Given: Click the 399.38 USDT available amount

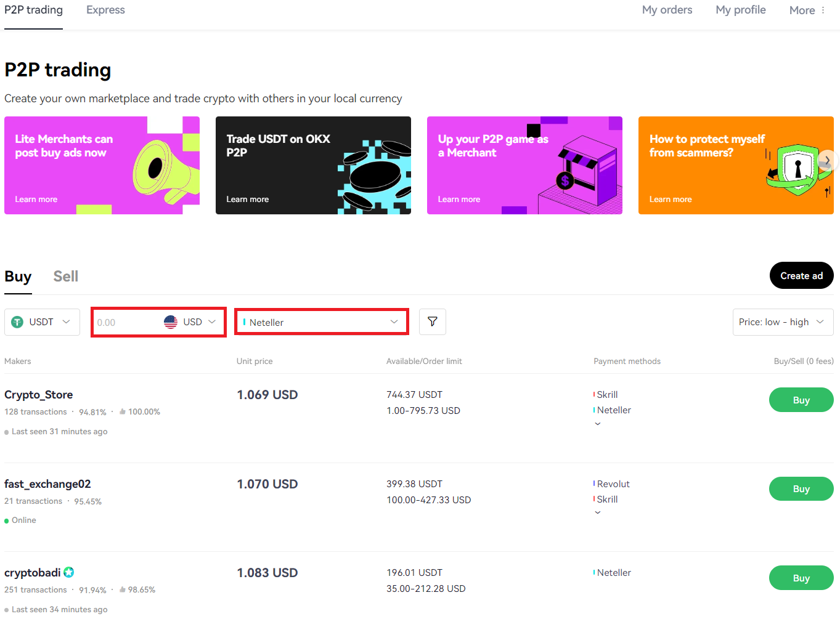Looking at the screenshot, I should [414, 484].
